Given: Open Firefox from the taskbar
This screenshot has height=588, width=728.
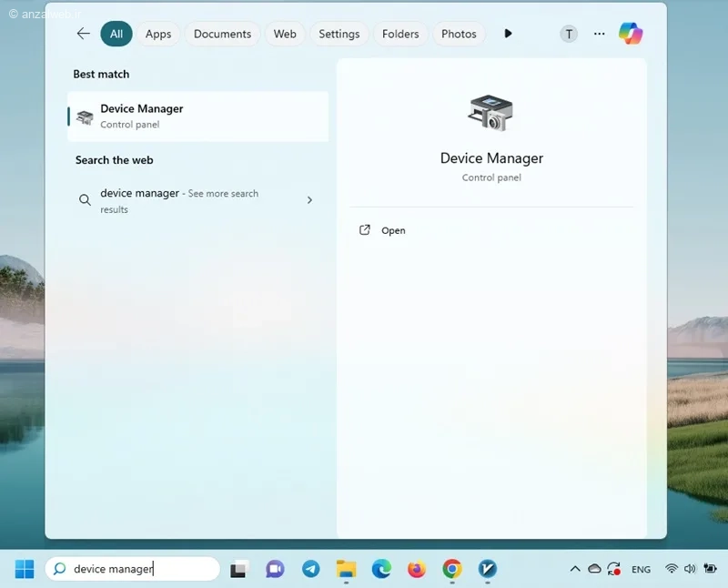Looking at the screenshot, I should click(x=417, y=569).
